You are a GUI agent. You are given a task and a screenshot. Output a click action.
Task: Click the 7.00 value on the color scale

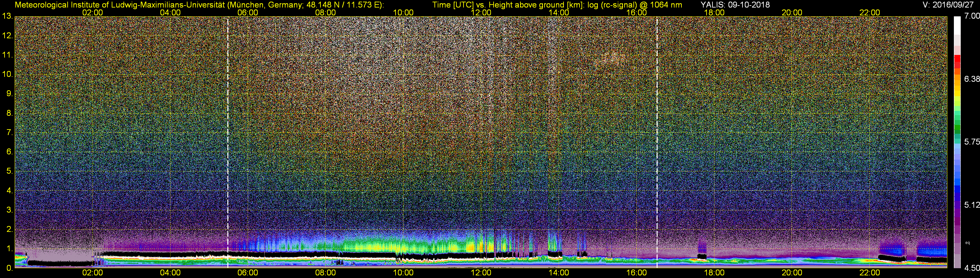pyautogui.click(x=972, y=16)
